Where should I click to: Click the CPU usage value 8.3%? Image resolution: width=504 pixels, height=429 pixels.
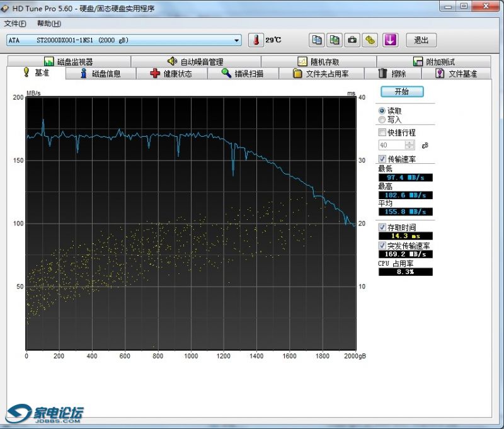[x=405, y=272]
